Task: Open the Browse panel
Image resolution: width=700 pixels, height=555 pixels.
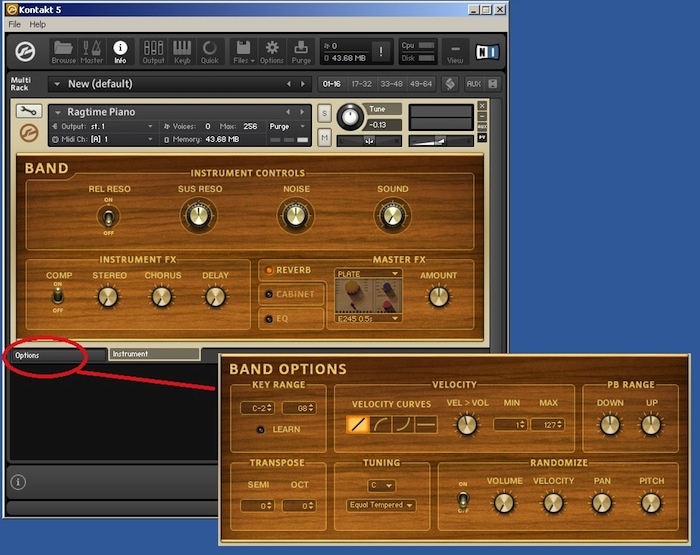Action: pos(63,52)
